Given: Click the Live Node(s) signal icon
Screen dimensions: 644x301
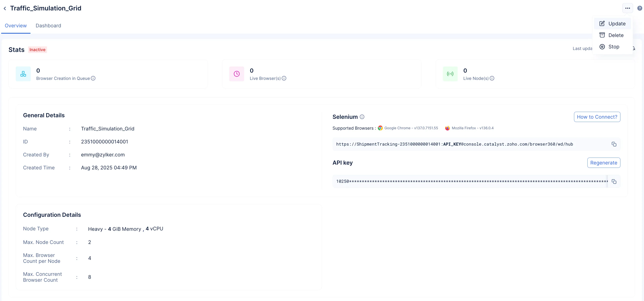Looking at the screenshot, I should click(x=450, y=74).
